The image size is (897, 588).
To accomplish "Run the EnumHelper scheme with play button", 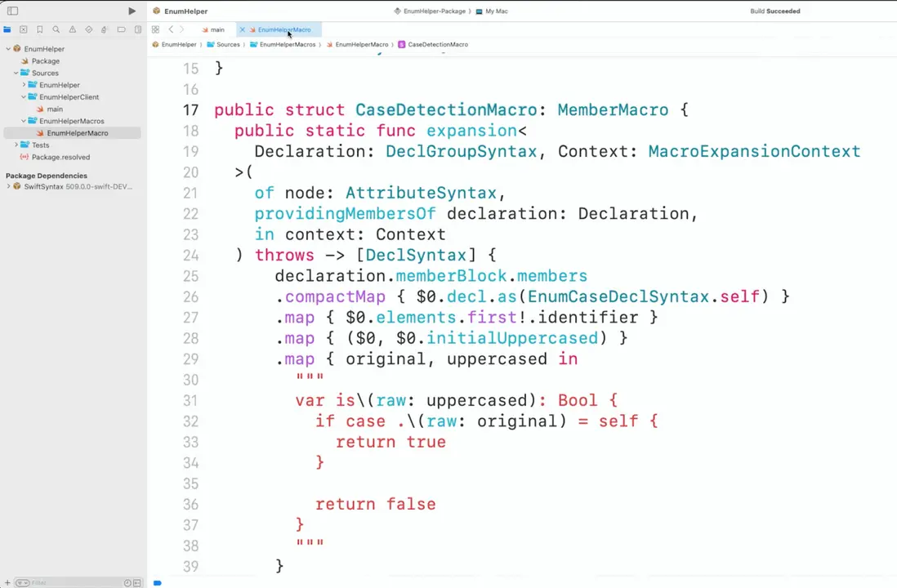I will click(x=132, y=11).
